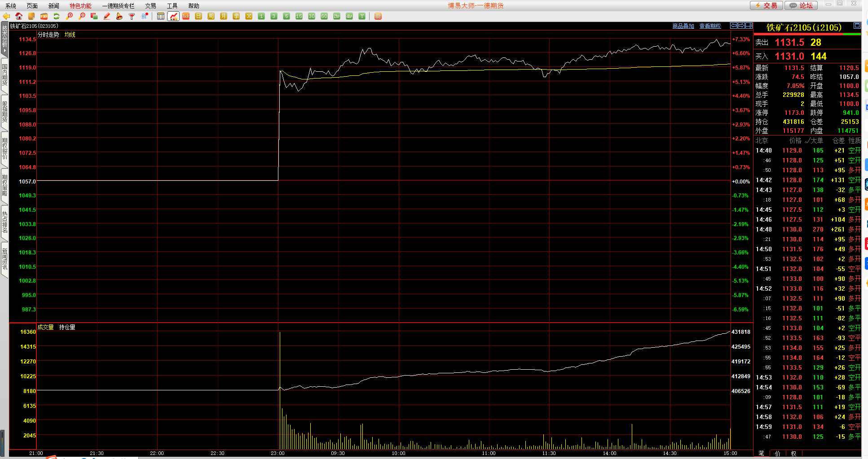Select the monthly 月 K-line icon
Viewport: 868px width, 459px height.
point(224,16)
